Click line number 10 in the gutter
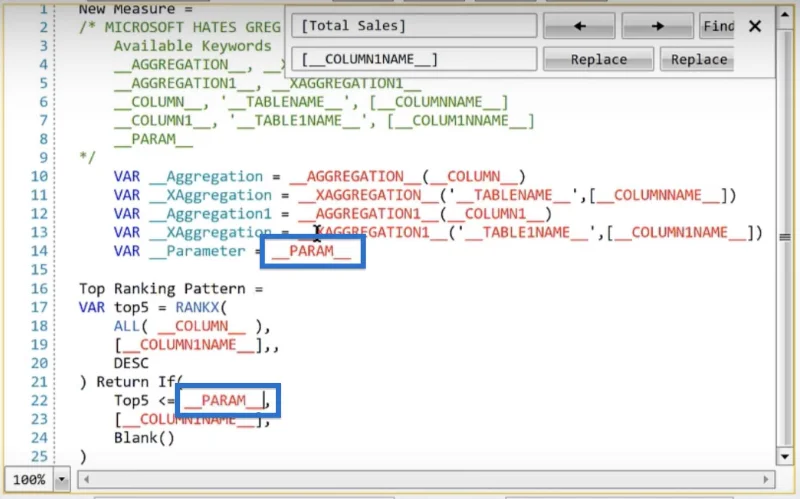 pyautogui.click(x=39, y=176)
